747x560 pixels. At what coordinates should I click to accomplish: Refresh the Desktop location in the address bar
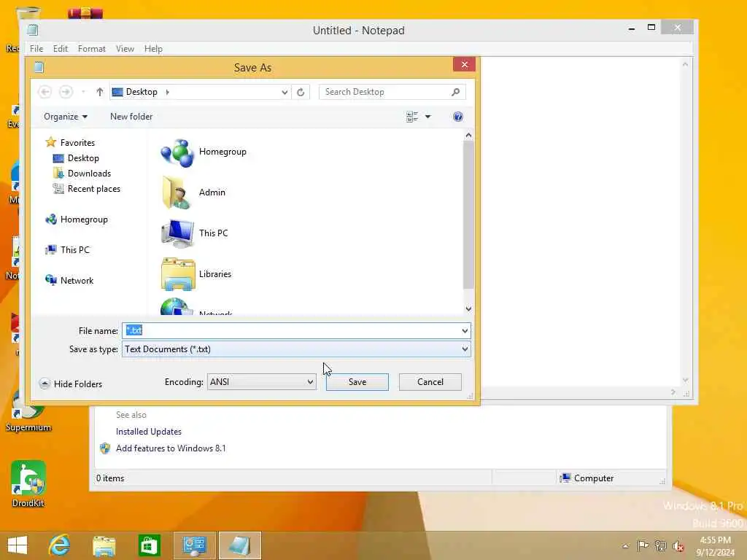pos(301,92)
